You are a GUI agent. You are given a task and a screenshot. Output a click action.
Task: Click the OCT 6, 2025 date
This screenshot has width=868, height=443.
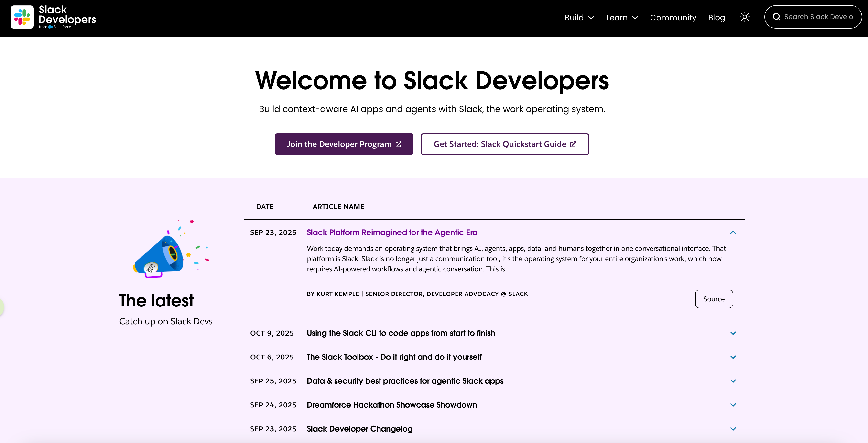click(272, 357)
